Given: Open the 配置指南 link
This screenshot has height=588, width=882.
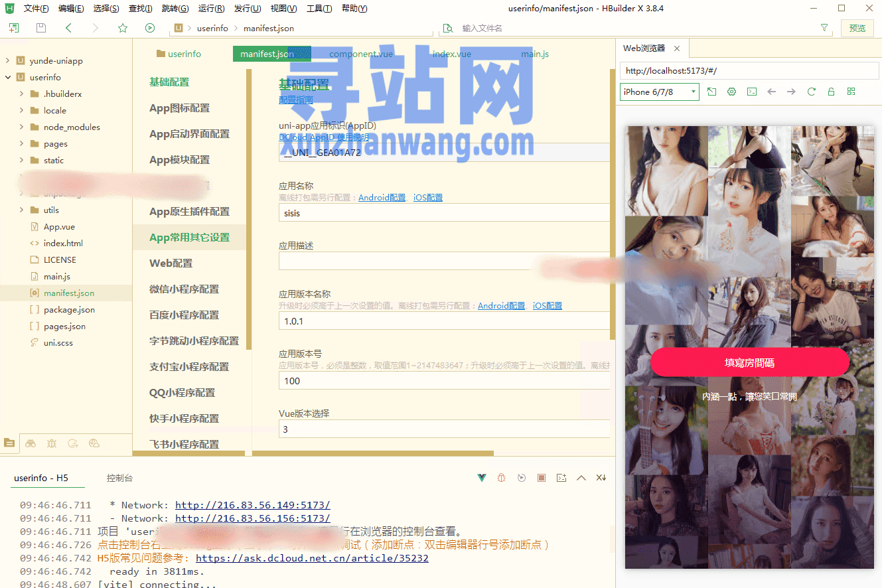Looking at the screenshot, I should 296,100.
